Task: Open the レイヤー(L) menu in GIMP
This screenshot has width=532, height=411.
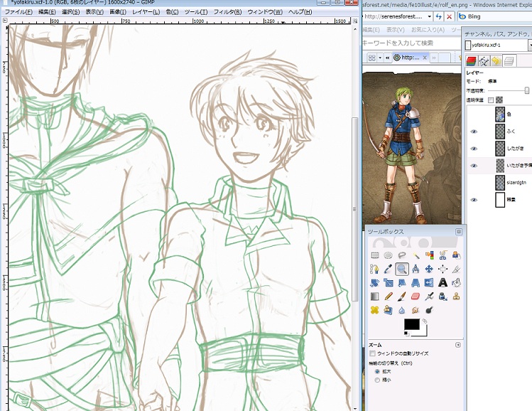Action: [x=146, y=12]
